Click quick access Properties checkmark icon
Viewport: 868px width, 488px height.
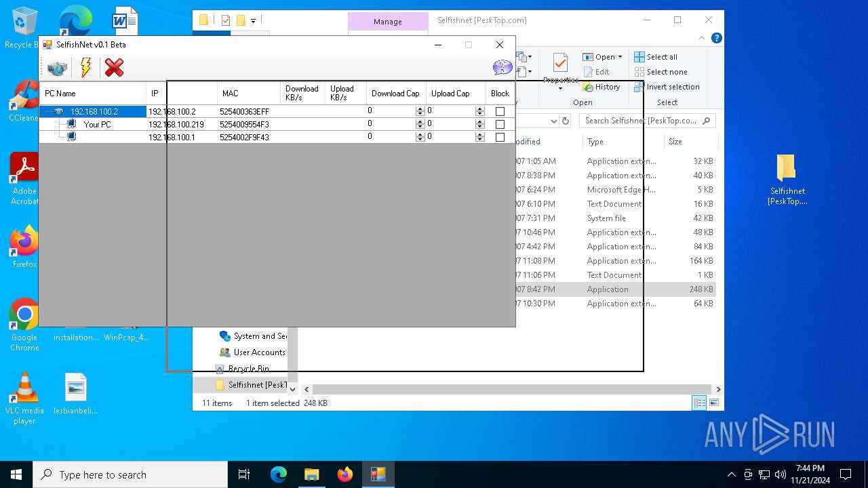pyautogui.click(x=226, y=20)
